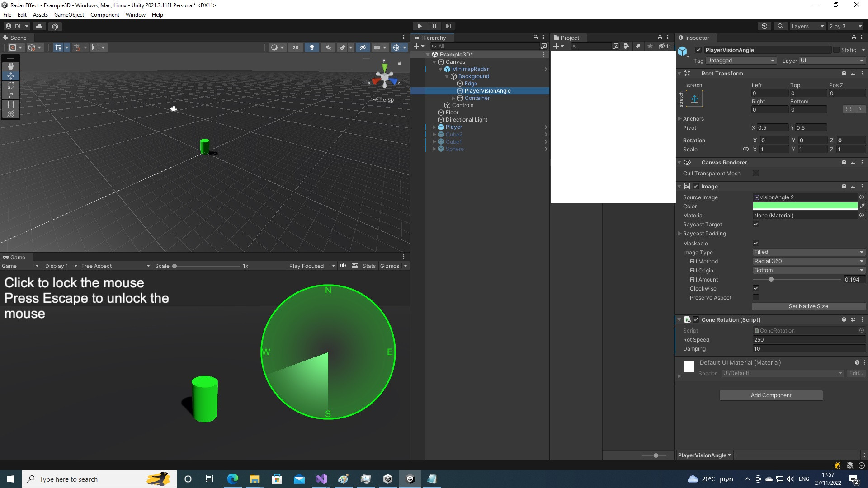This screenshot has width=868, height=488.
Task: Toggle scene lighting bulb icon
Action: coord(311,47)
